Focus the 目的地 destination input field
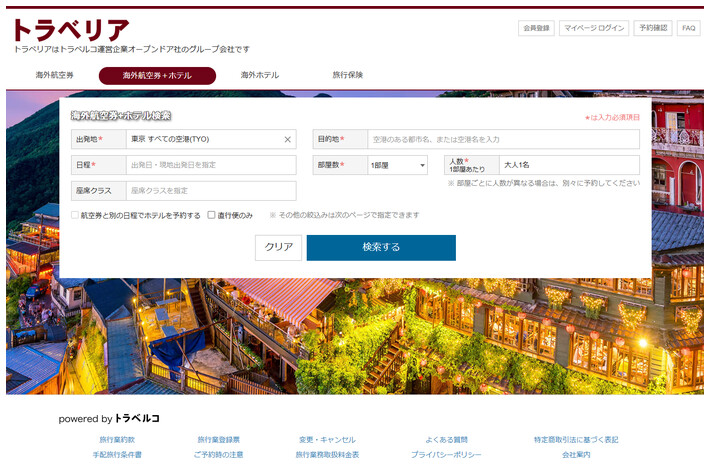This screenshot has width=710, height=476. (503, 140)
